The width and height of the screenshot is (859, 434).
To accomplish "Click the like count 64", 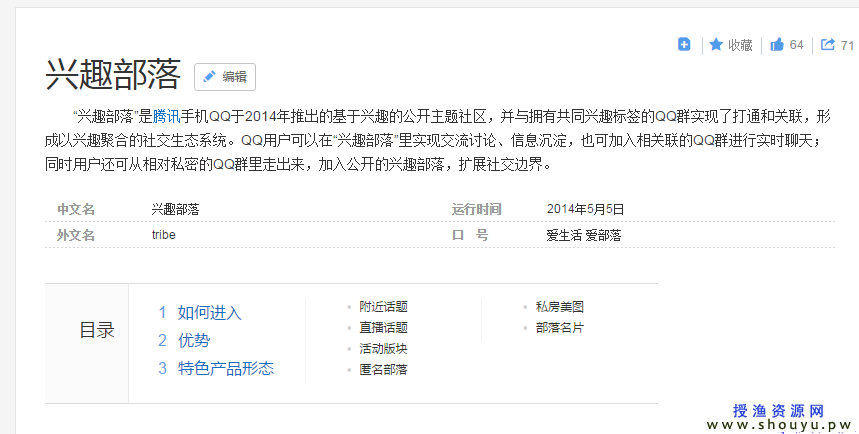I will (797, 45).
